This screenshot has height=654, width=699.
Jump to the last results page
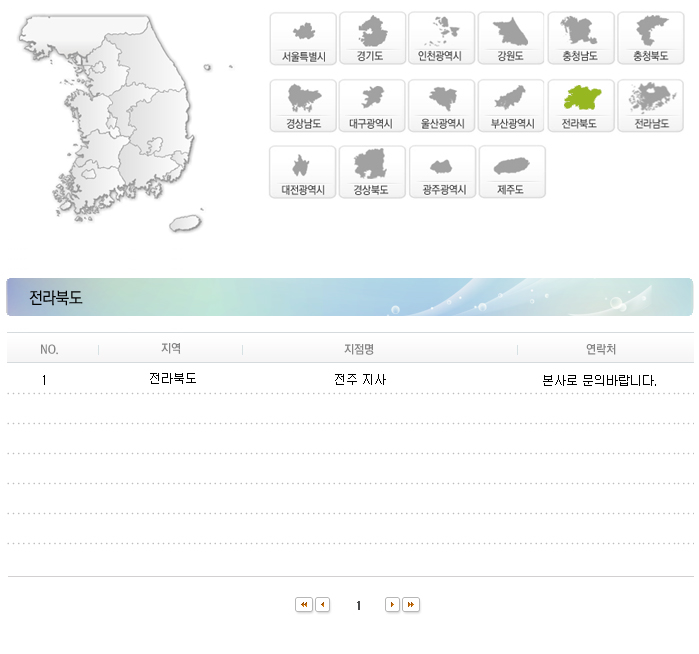tap(411, 605)
